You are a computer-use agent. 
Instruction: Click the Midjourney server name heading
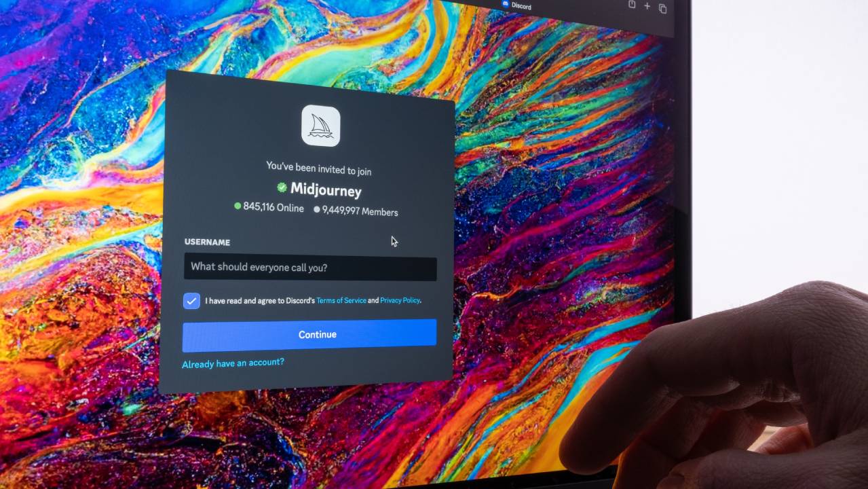(326, 190)
